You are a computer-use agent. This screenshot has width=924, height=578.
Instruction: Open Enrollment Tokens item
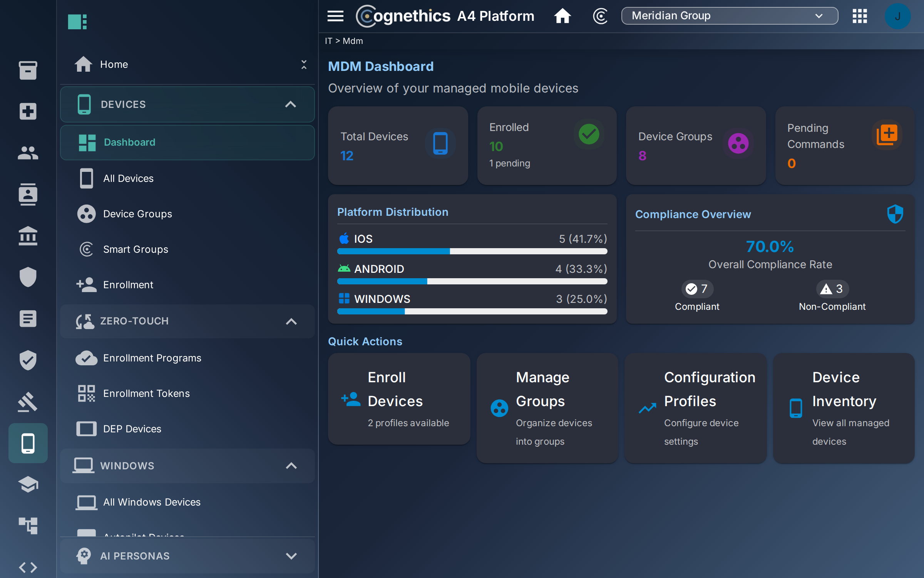[x=187, y=393]
